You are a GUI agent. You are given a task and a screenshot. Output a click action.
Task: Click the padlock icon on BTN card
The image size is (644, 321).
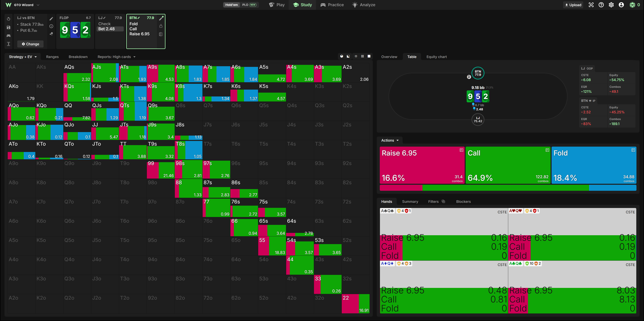pyautogui.click(x=161, y=26)
